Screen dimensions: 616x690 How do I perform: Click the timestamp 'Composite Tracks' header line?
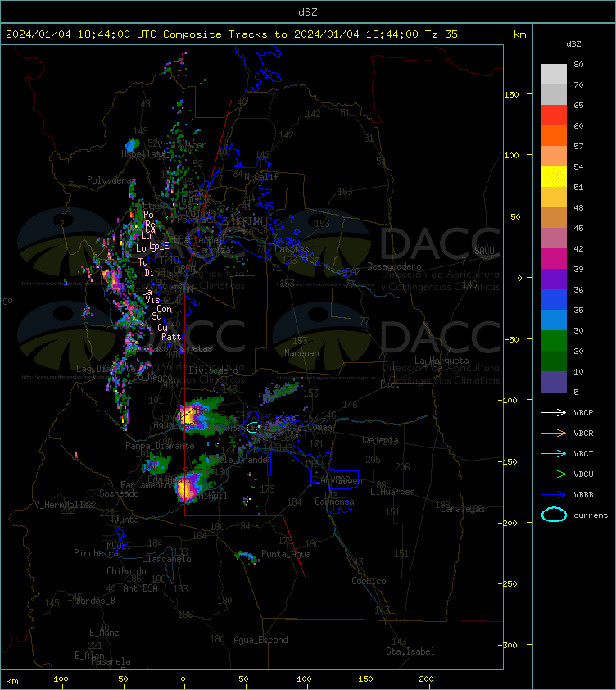pos(232,34)
